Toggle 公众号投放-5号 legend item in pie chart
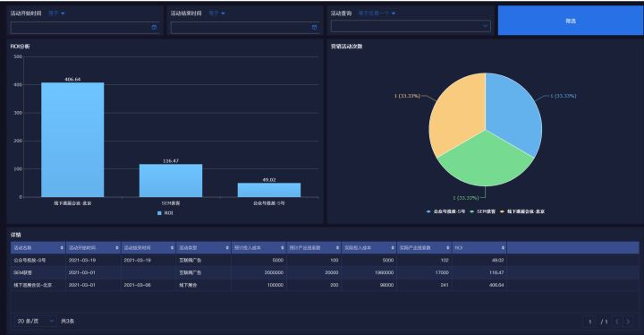This screenshot has width=644, height=335. pyautogui.click(x=445, y=211)
